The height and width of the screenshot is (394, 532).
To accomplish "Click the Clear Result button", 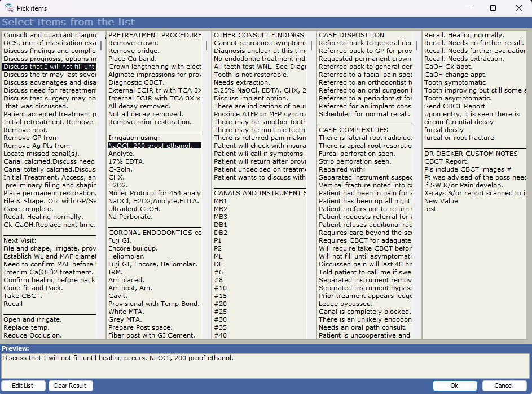I will [x=70, y=386].
